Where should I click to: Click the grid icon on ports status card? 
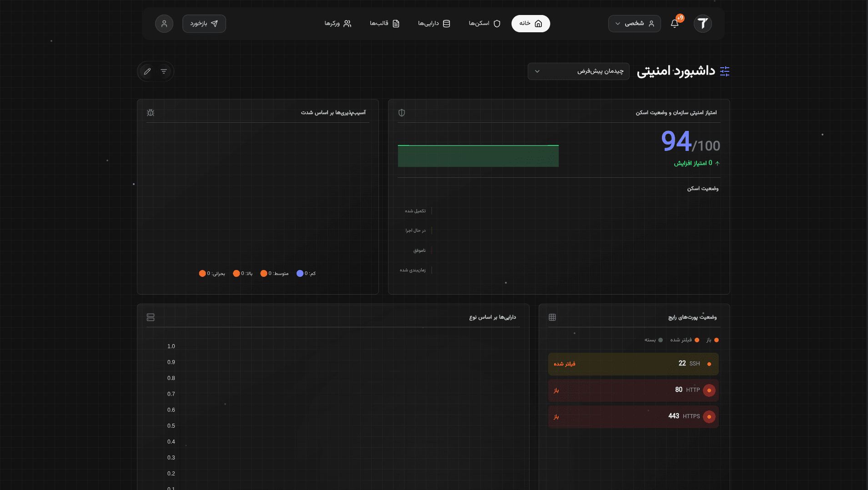tap(552, 317)
